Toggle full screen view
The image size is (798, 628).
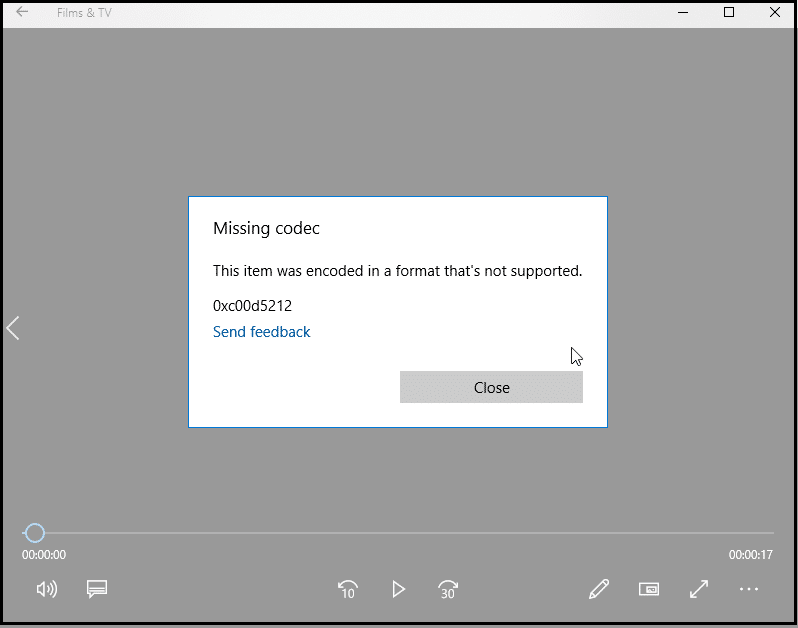pyautogui.click(x=699, y=589)
